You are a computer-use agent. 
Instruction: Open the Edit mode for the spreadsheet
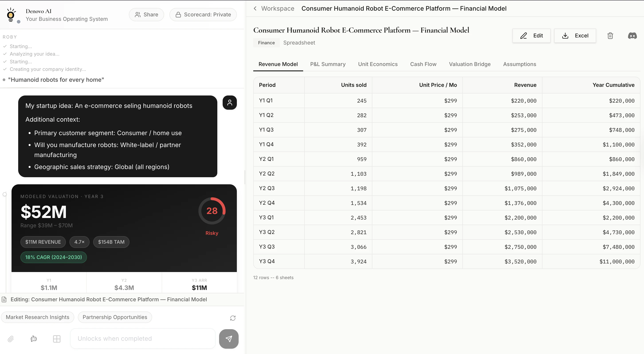(x=532, y=36)
